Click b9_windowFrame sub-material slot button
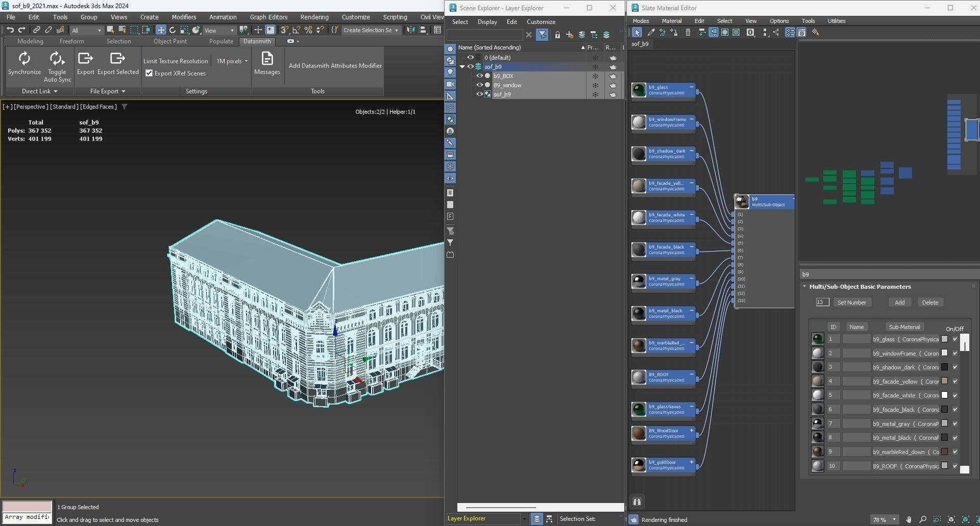Viewport: 980px width, 526px height. pos(905,353)
